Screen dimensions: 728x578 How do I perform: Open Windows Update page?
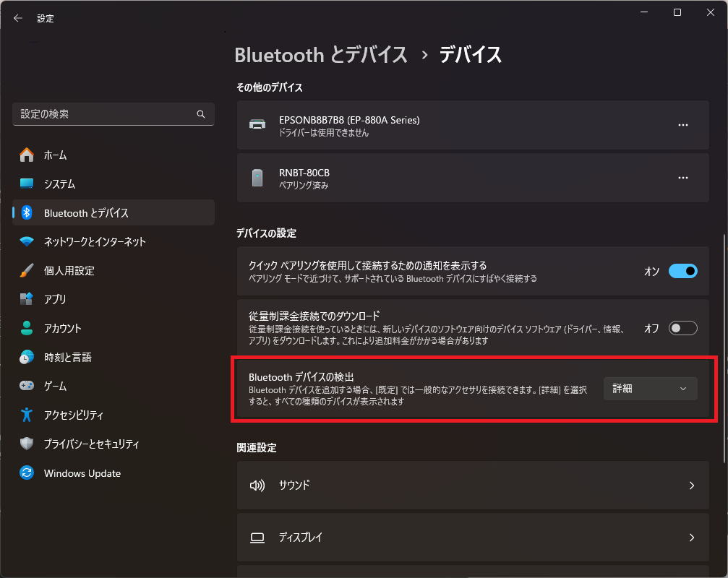[x=114, y=473]
